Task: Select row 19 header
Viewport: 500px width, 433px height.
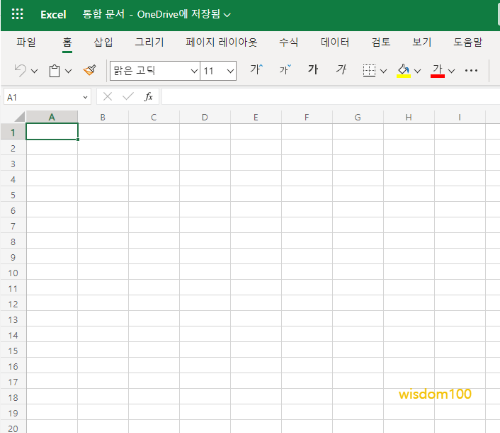Action: (x=13, y=412)
